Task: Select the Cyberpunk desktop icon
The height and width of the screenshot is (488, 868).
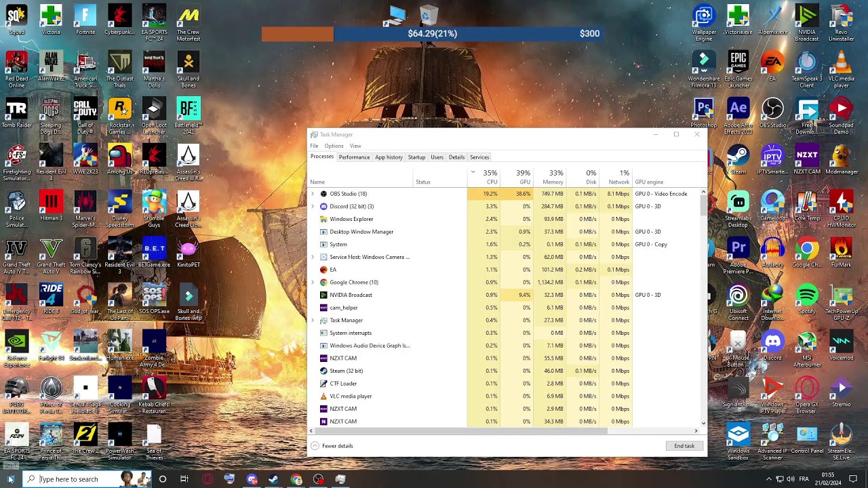Action: click(x=120, y=20)
